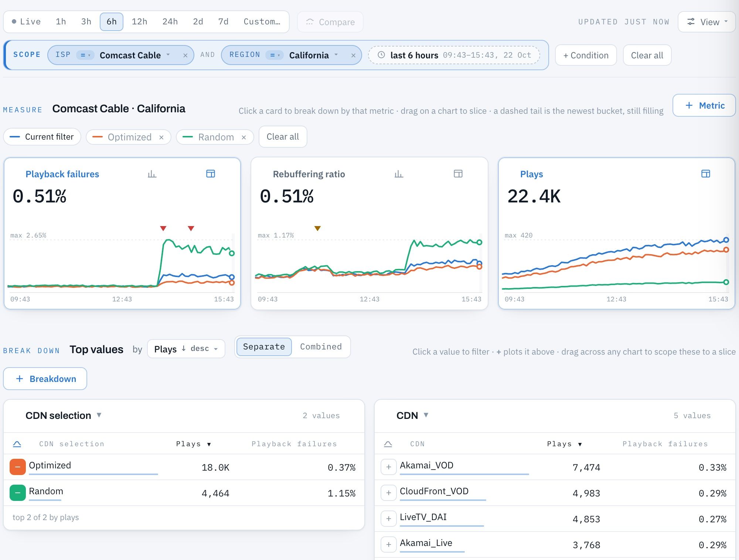Viewport: 739px width, 560px height.
Task: Open the View options dropdown
Action: tap(707, 22)
